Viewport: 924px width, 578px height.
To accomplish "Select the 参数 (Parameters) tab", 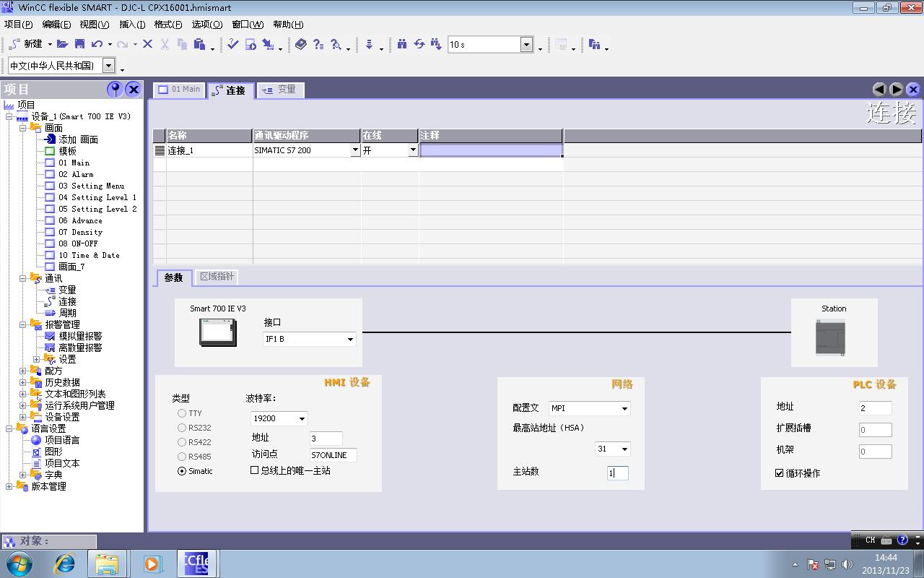I will (173, 277).
